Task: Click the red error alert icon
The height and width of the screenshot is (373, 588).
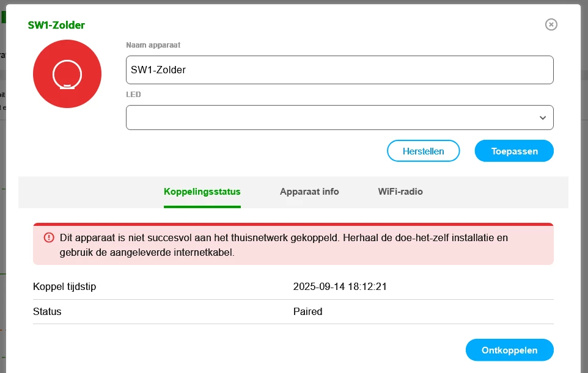Action: pyautogui.click(x=49, y=237)
